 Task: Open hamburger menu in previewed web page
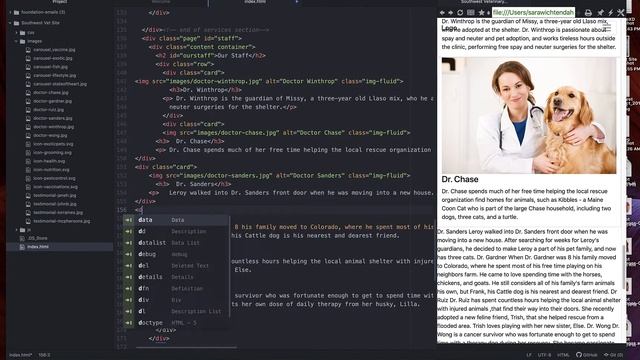[x=607, y=27]
